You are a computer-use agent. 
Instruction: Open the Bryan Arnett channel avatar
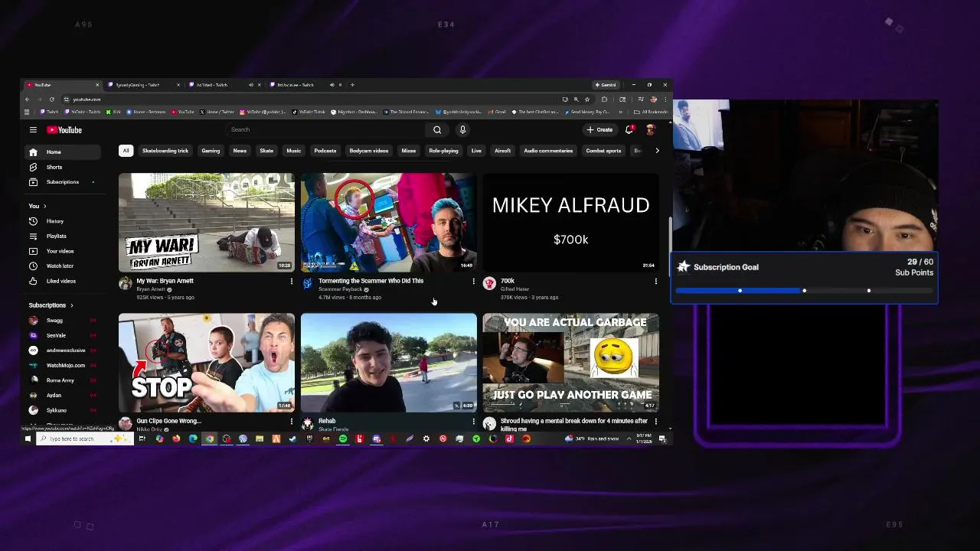(125, 284)
